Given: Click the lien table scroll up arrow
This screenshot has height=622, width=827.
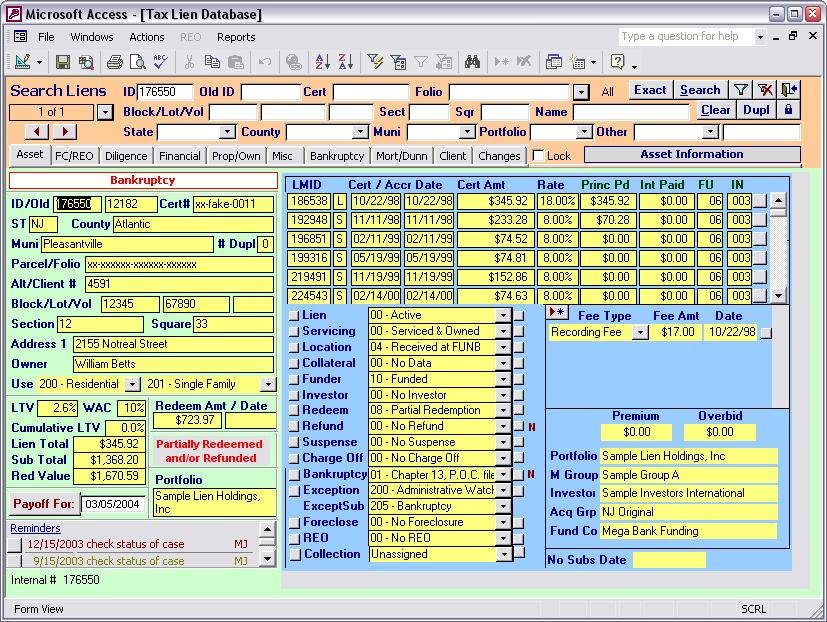Looking at the screenshot, I should [778, 200].
